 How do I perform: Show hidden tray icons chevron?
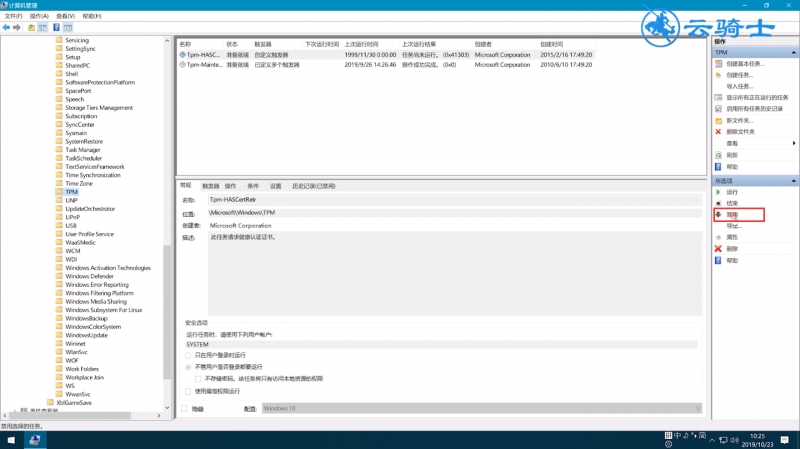712,440
